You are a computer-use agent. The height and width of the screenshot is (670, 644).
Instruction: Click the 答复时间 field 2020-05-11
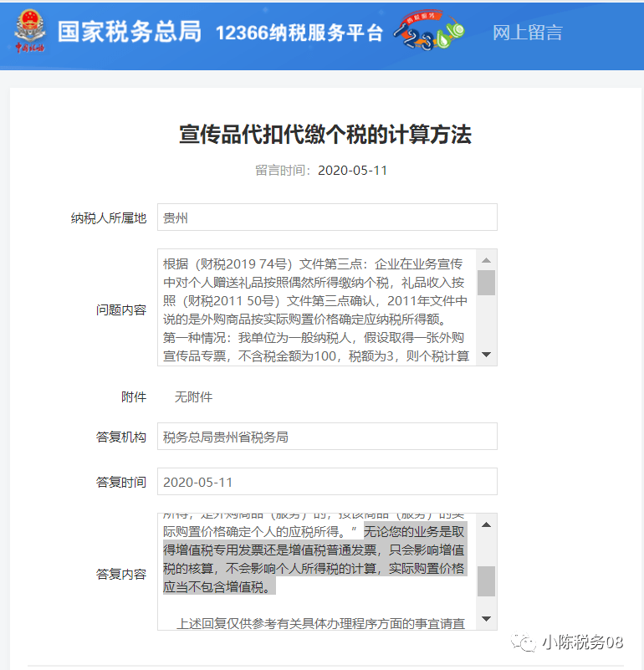(x=327, y=482)
